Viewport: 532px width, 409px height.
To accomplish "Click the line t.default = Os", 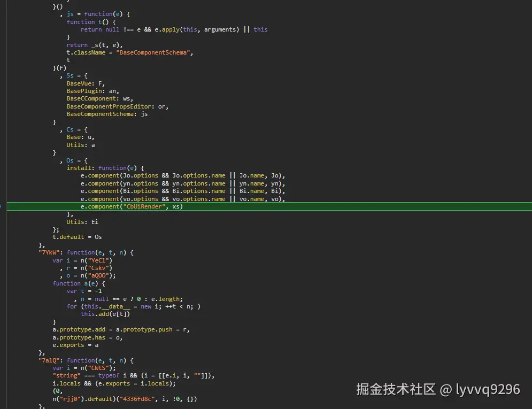I will (x=77, y=237).
